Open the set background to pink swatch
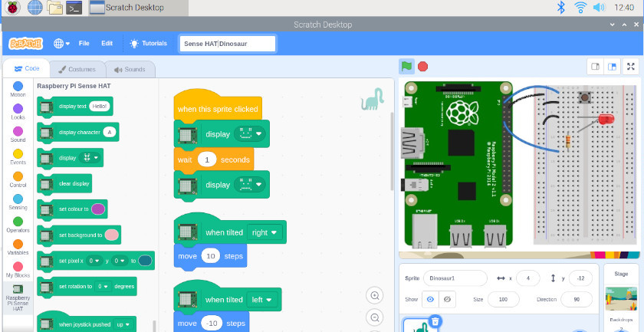 [111, 235]
